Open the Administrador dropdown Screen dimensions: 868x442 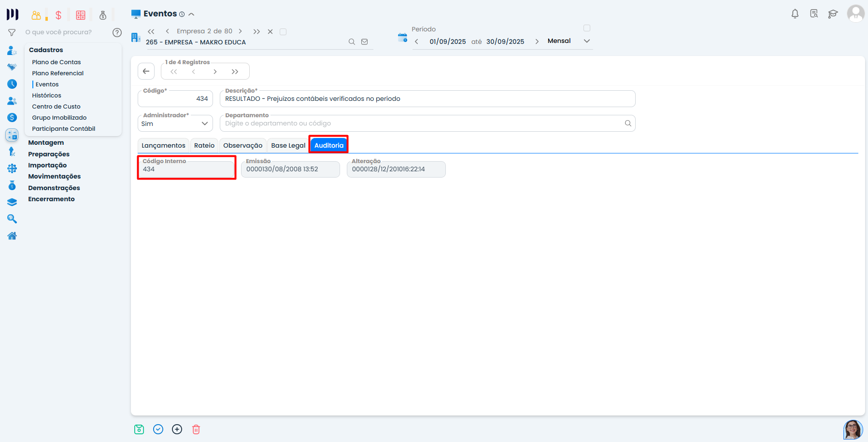coord(175,124)
